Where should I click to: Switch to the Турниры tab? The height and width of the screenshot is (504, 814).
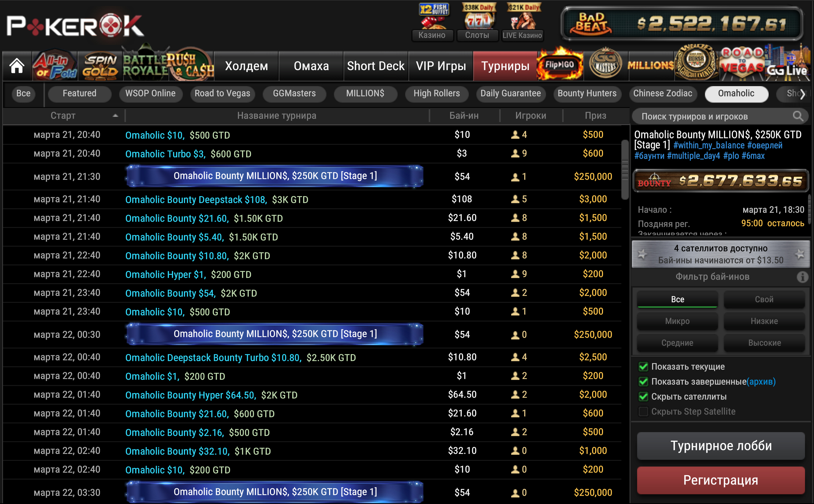click(505, 66)
